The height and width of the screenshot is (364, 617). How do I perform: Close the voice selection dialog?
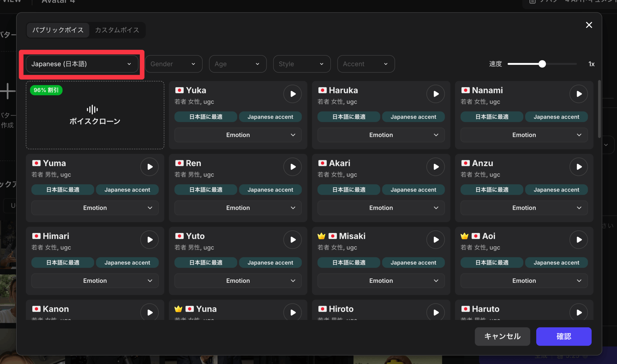(589, 25)
